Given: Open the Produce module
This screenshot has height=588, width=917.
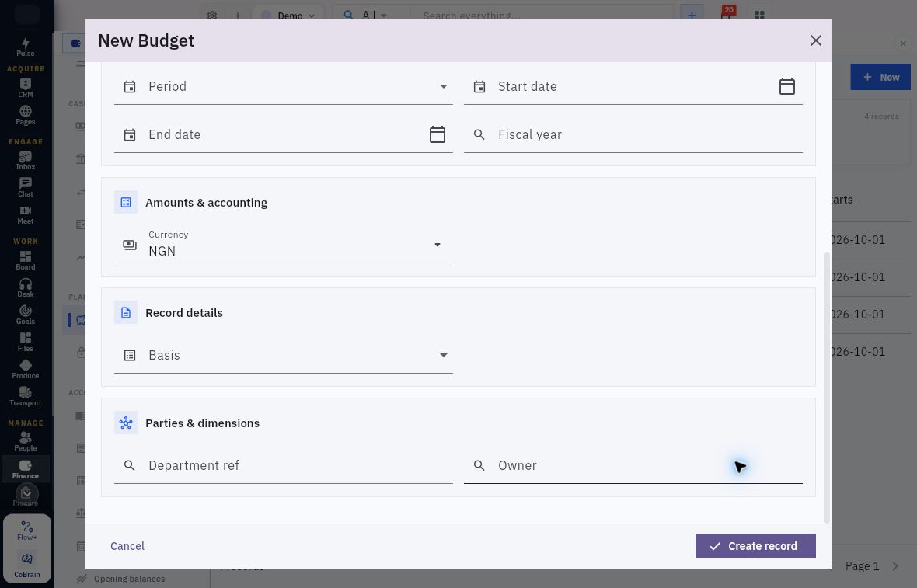Looking at the screenshot, I should click(x=25, y=369).
